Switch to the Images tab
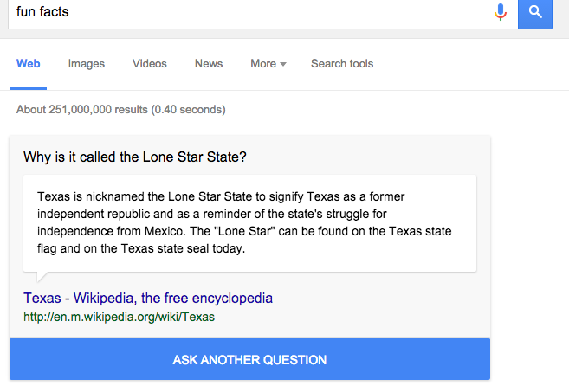This screenshot has width=569, height=392. click(87, 64)
